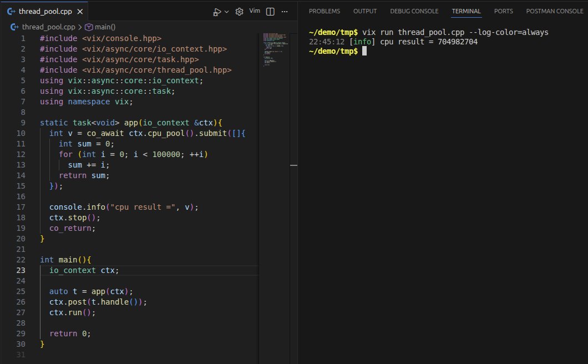Click 'console.info' call on line 17

77,207
